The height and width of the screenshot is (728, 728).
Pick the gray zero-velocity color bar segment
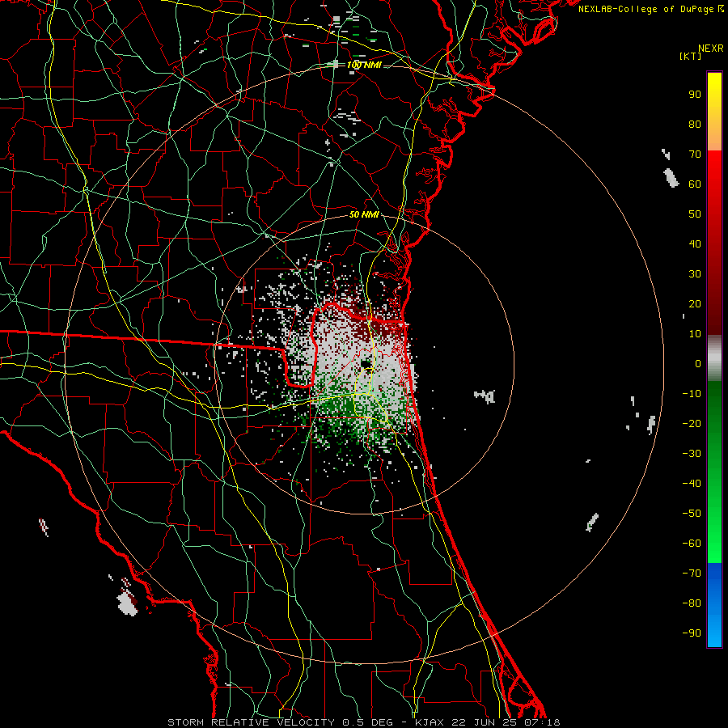click(x=714, y=358)
